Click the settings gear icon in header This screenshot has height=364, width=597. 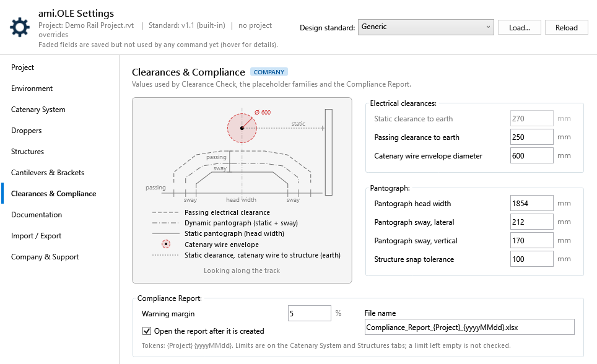pos(20,27)
